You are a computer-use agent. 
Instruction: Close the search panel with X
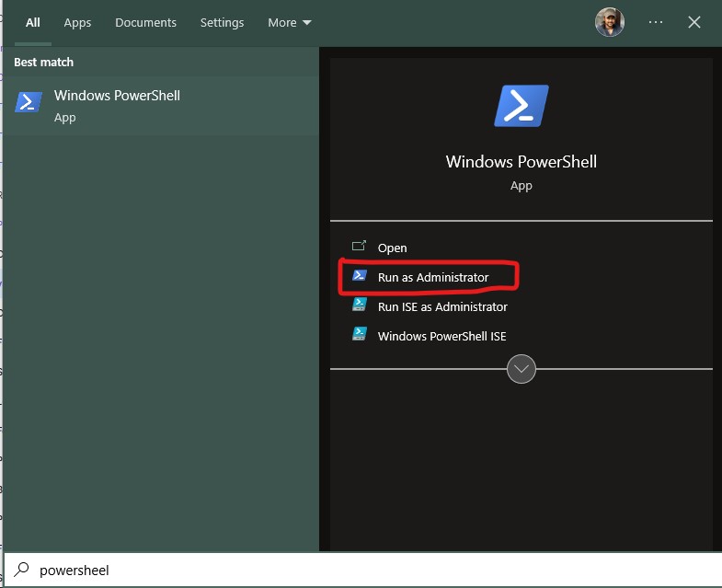[x=694, y=22]
